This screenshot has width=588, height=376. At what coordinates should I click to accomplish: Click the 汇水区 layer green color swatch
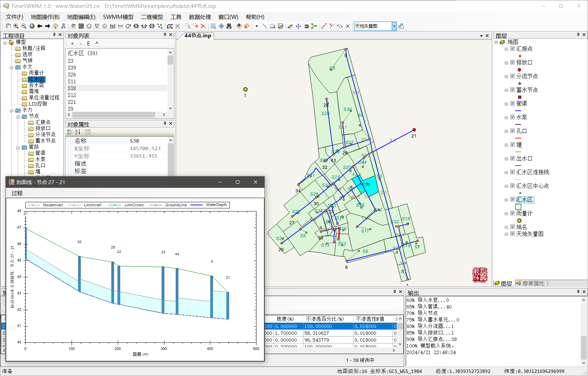(518, 207)
